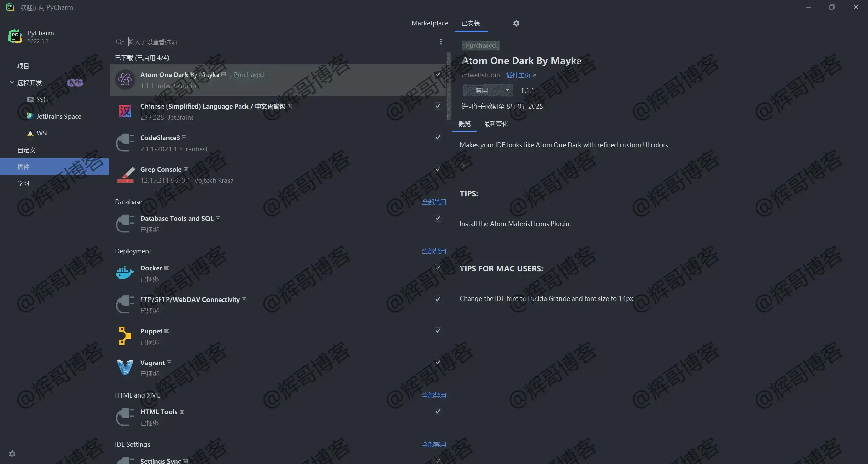868x464 pixels.
Task: Click the Puppet plugin icon
Action: (125, 335)
